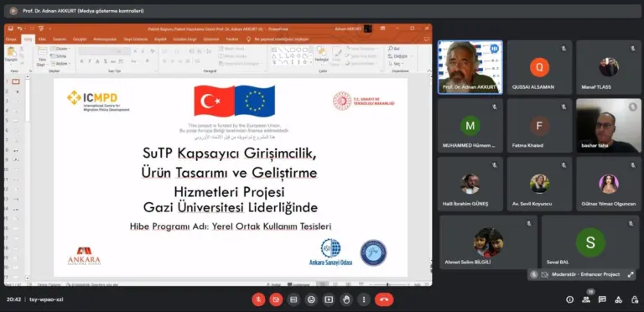Select Av. Sevil Koyuncu participant tile

[539, 184]
